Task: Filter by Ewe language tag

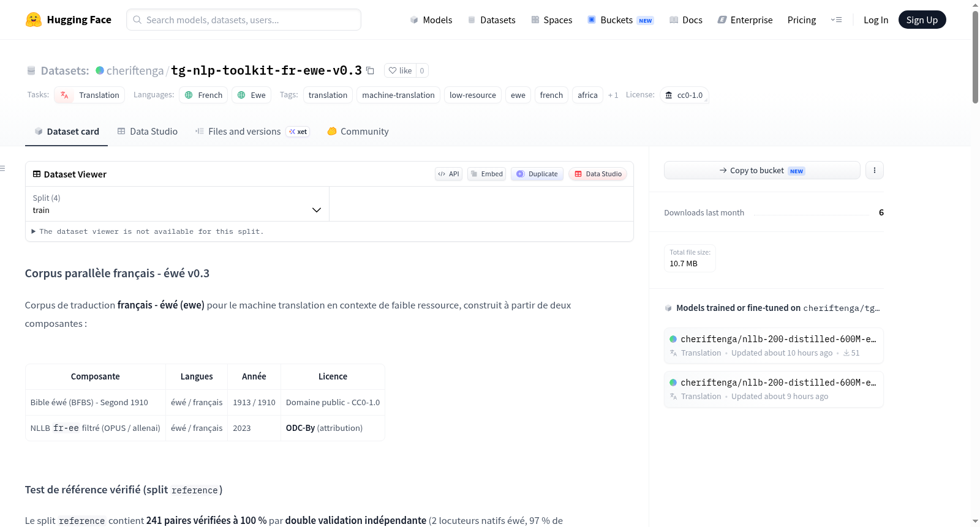Action: coord(252,95)
